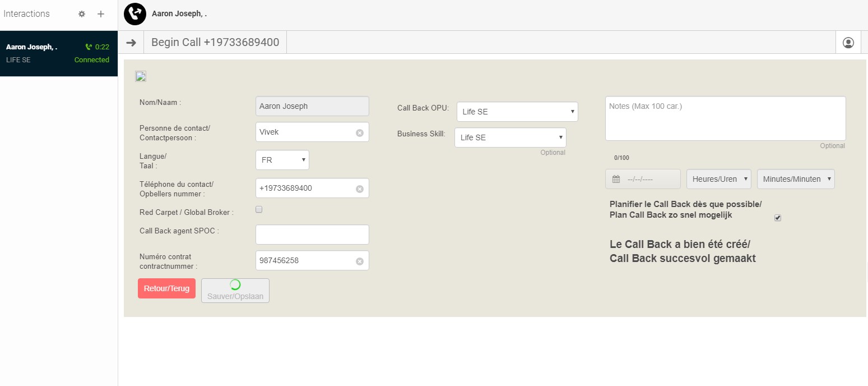Click the Retour/Terug button

(x=166, y=288)
